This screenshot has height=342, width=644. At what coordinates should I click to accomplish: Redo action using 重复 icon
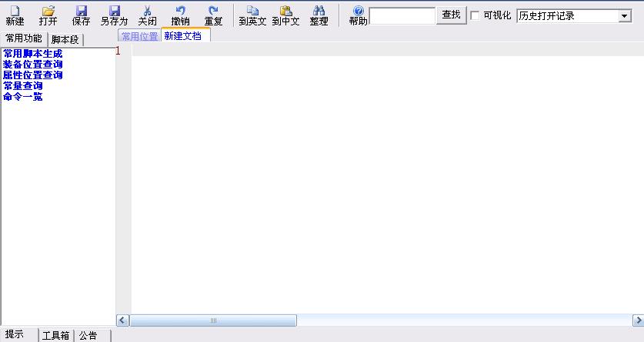click(x=213, y=15)
